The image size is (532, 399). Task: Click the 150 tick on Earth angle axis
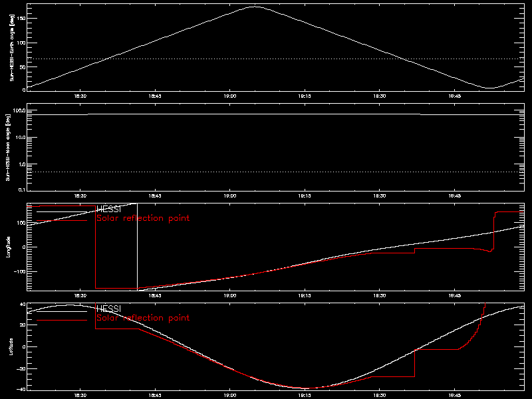pyautogui.click(x=21, y=19)
